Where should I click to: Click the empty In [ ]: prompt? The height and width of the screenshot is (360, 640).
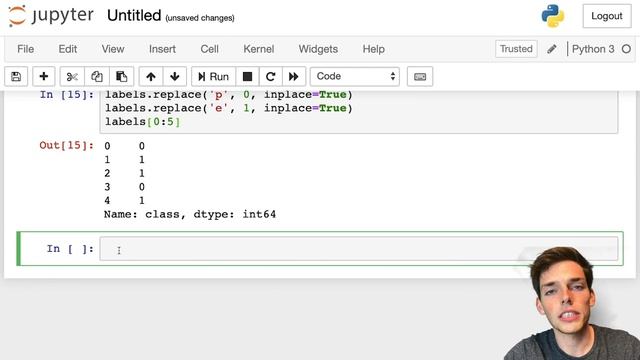click(x=70, y=249)
